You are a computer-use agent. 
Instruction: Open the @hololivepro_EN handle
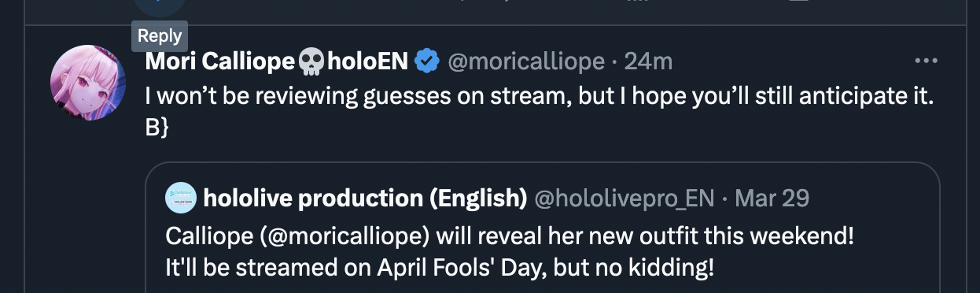(625, 199)
